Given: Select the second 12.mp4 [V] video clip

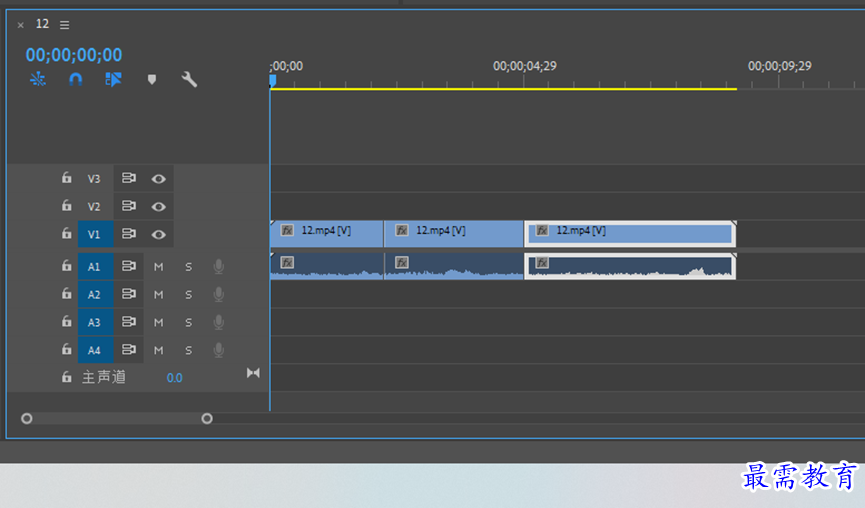Looking at the screenshot, I should [453, 234].
